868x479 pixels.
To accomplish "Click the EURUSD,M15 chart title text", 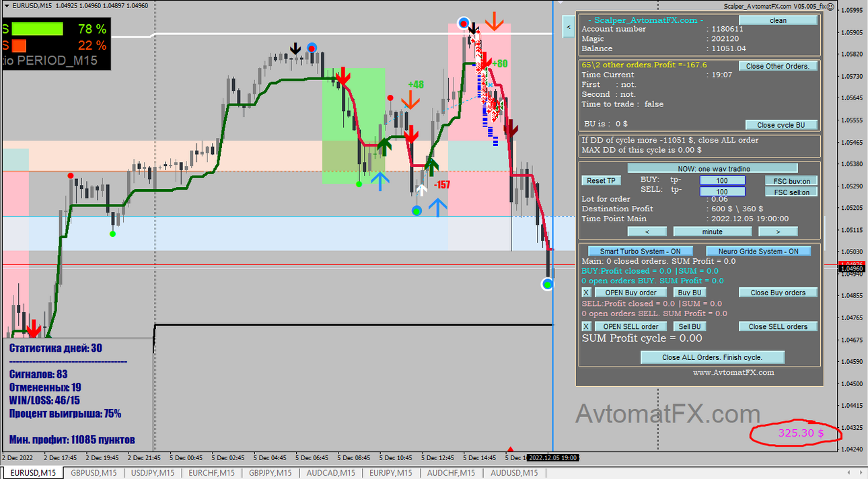I will point(32,5).
